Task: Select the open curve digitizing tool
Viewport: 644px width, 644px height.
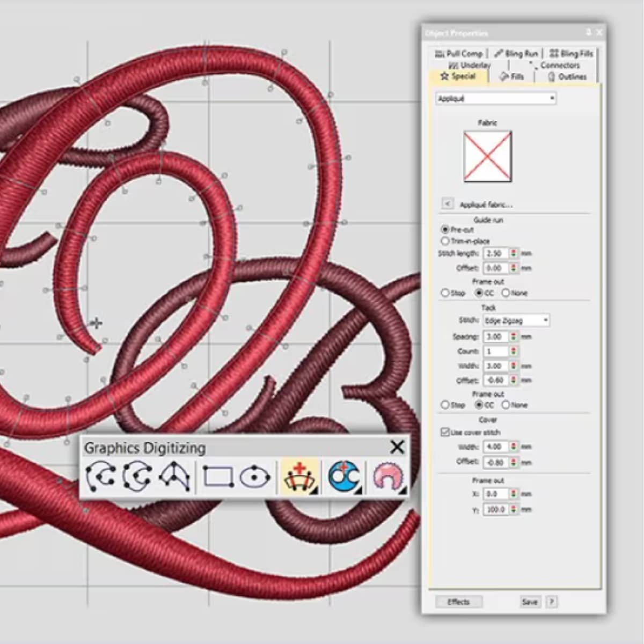Action: (101, 476)
